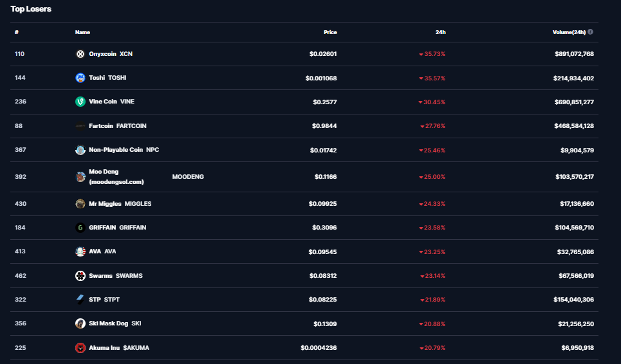The image size is (621, 364).
Task: Sort by the Volume(24h) column header
Action: point(569,32)
